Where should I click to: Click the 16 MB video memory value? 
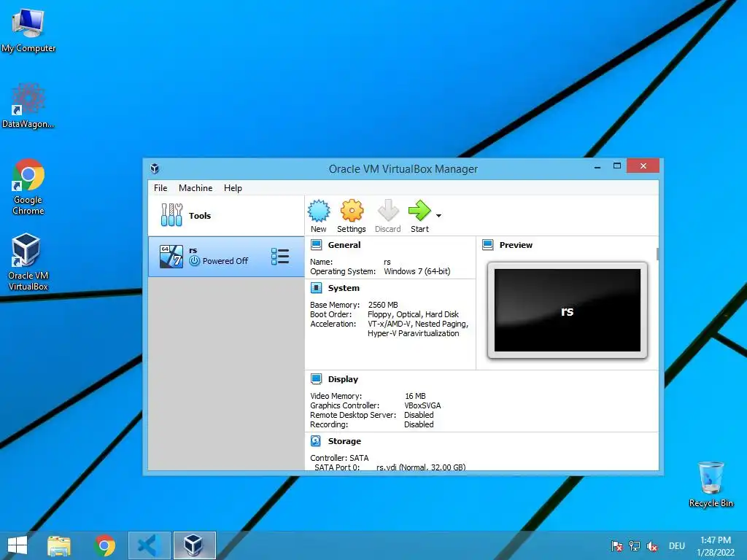pos(415,396)
